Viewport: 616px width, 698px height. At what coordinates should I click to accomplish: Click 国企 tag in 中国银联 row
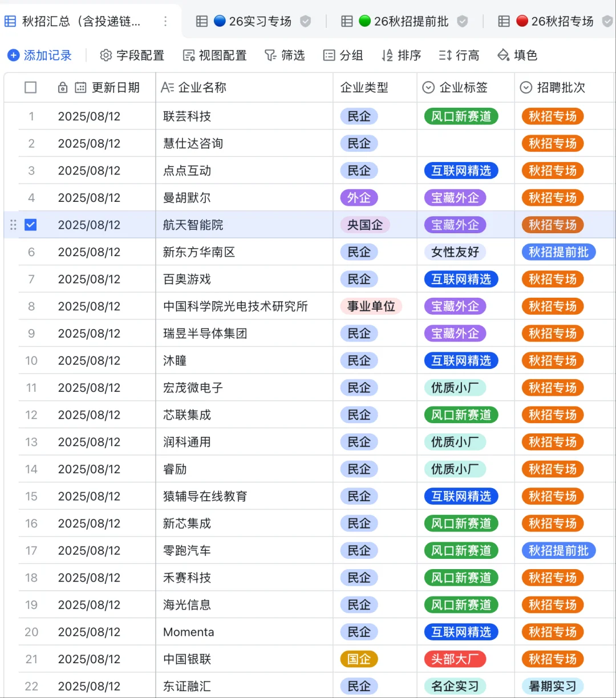click(359, 659)
